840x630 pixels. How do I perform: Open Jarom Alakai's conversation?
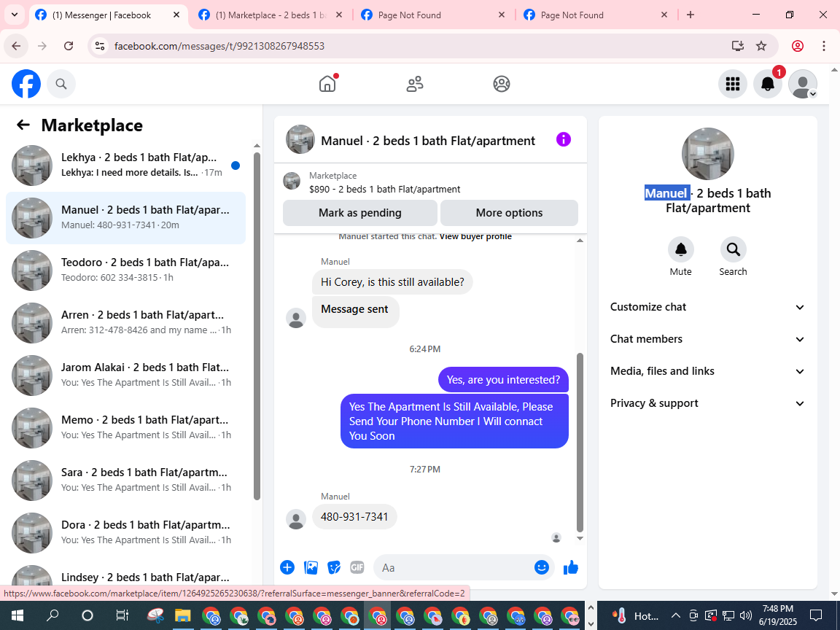pyautogui.click(x=126, y=375)
